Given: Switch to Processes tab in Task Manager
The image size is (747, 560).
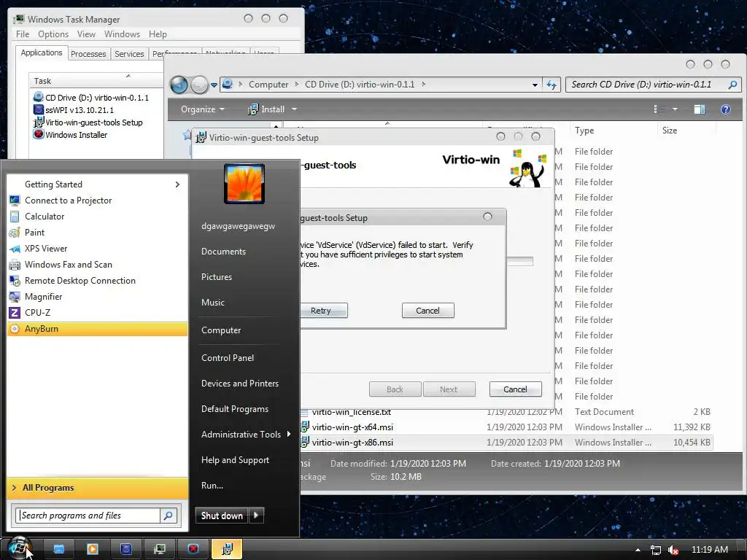Looking at the screenshot, I should pyautogui.click(x=88, y=54).
